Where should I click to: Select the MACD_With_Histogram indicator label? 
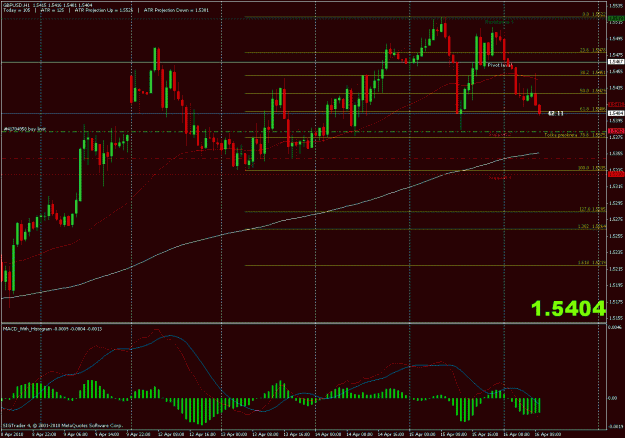click(x=52, y=329)
